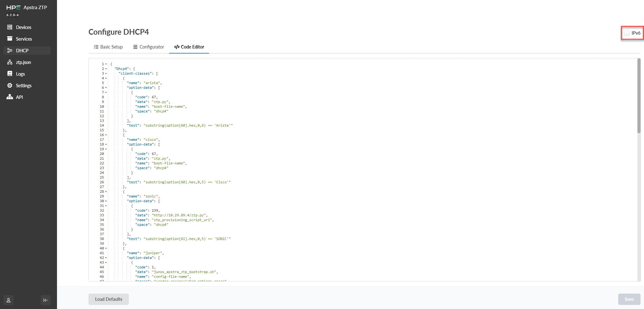Click the Logs book icon
644x309 pixels.
(x=10, y=74)
